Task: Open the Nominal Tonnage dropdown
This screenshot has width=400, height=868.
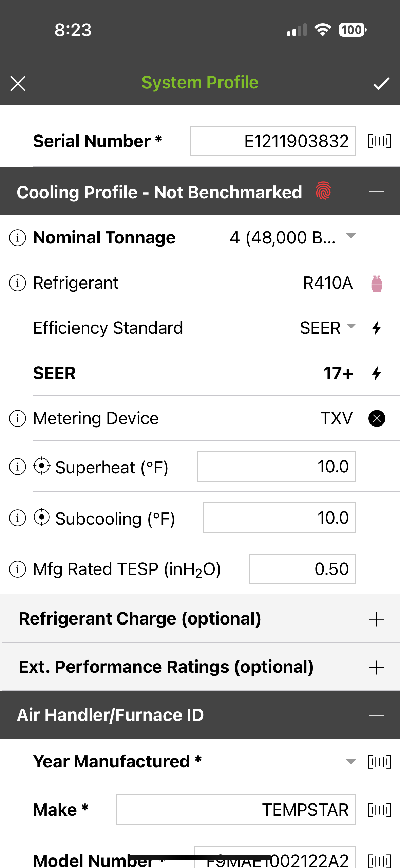Action: pyautogui.click(x=351, y=236)
